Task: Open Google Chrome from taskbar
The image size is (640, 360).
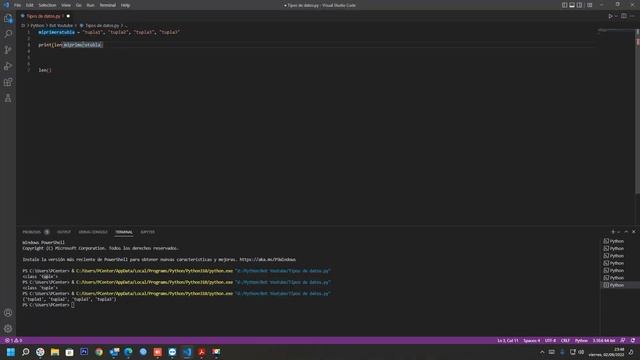Action: coord(99,352)
